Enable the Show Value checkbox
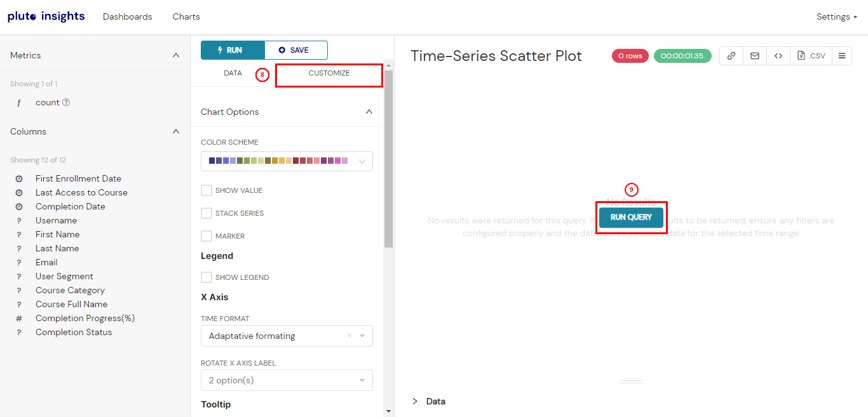 pos(207,190)
